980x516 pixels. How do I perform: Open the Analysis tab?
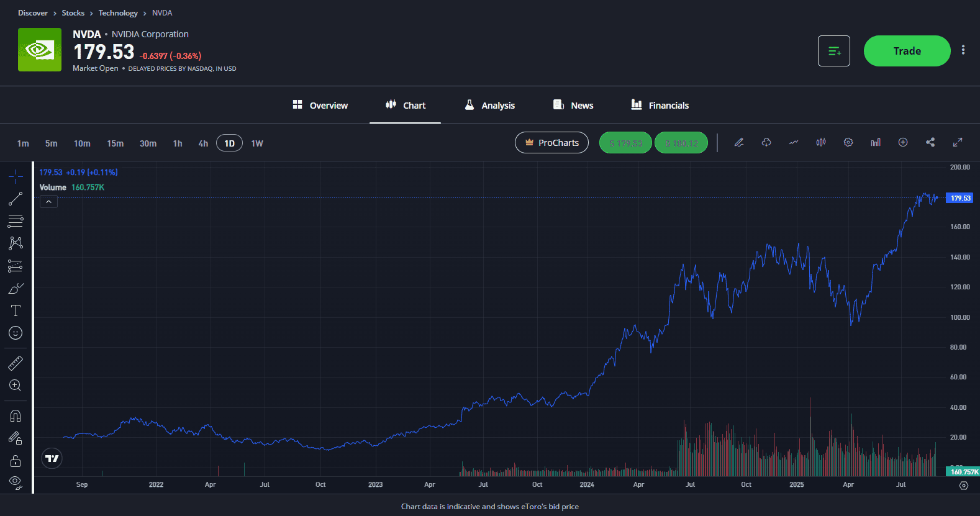click(x=490, y=106)
